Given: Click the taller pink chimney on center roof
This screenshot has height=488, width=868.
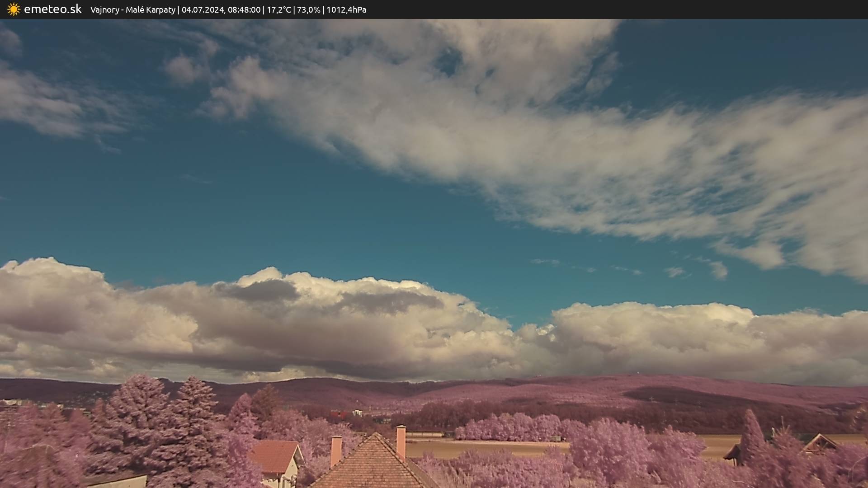Looking at the screenshot, I should tap(401, 441).
